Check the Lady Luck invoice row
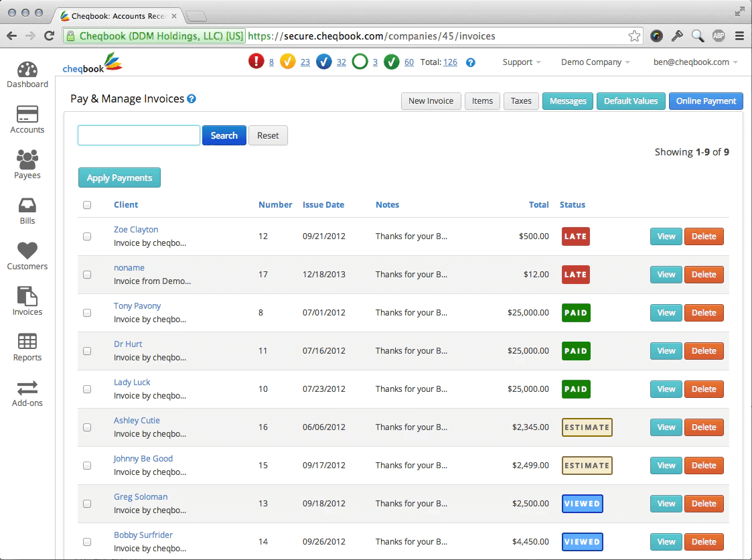This screenshot has width=752, height=560. (x=87, y=389)
